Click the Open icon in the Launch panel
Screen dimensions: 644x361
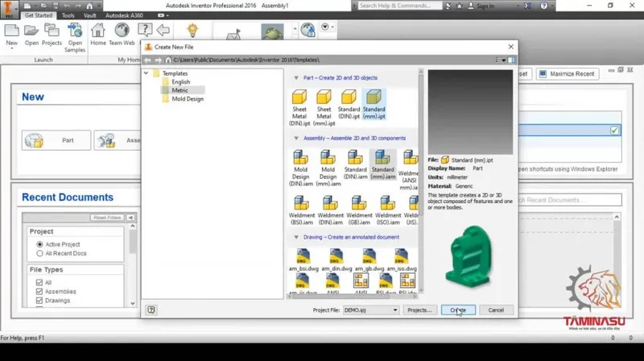31,35
